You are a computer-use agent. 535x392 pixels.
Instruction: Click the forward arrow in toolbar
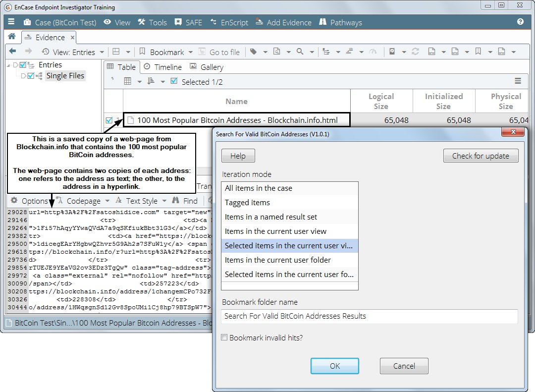tap(28, 51)
